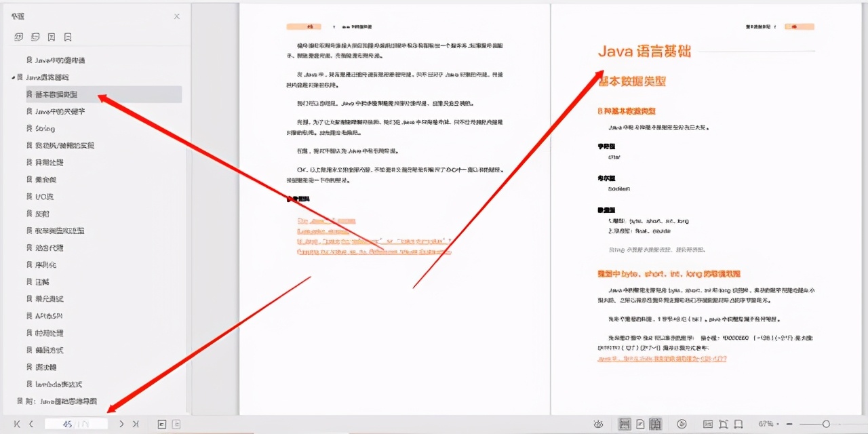The height and width of the screenshot is (434, 868).
Task: Click the zoom slider handle
Action: tap(826, 424)
